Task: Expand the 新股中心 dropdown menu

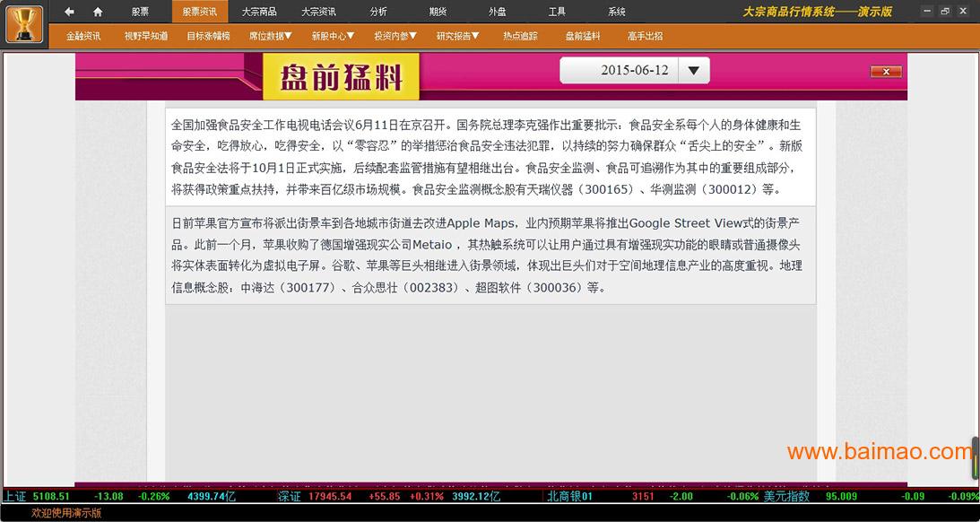Action: coord(333,36)
